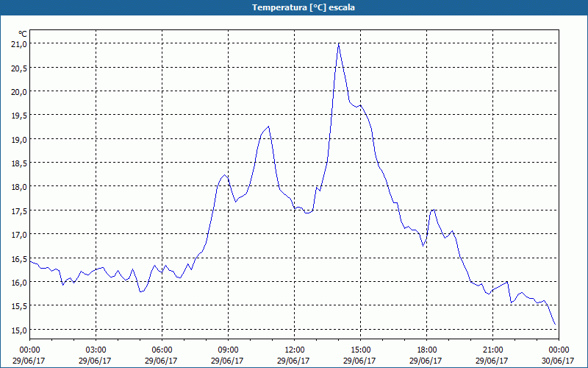Click the 09:00 time axis label
Image resolution: width=588 pixels, height=368 pixels.
tap(228, 350)
